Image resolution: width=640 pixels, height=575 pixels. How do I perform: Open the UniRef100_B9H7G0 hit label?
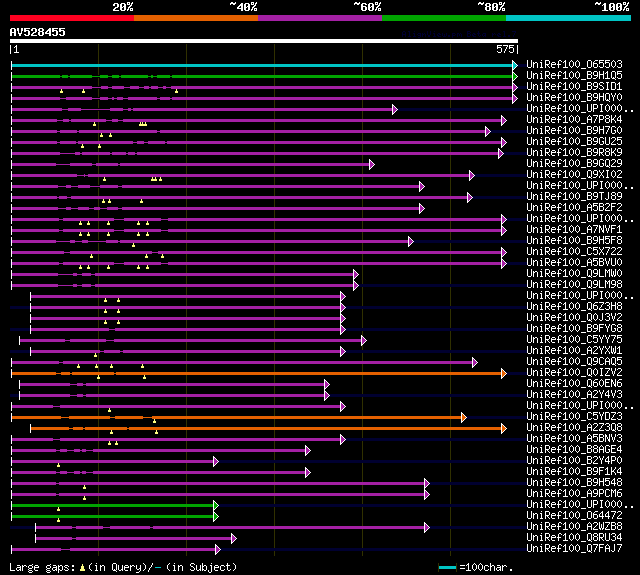(574, 131)
